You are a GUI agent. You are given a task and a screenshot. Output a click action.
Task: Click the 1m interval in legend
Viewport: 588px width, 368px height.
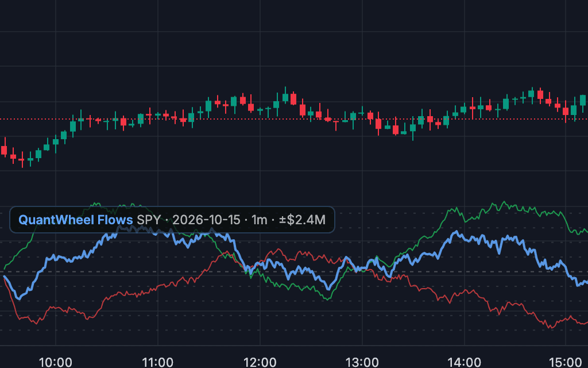click(259, 220)
